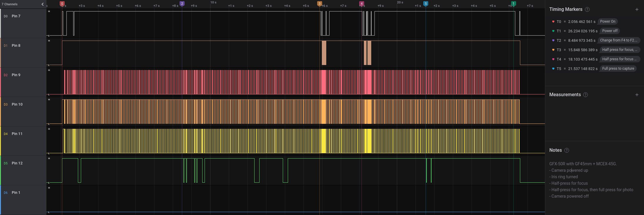Select the 'Power off' marker label
644x215 pixels.
pyautogui.click(x=610, y=31)
